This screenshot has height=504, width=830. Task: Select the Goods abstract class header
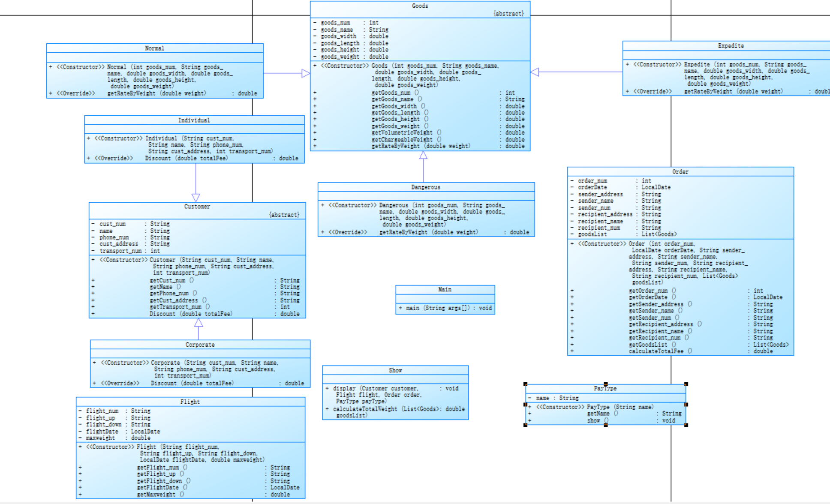point(420,6)
